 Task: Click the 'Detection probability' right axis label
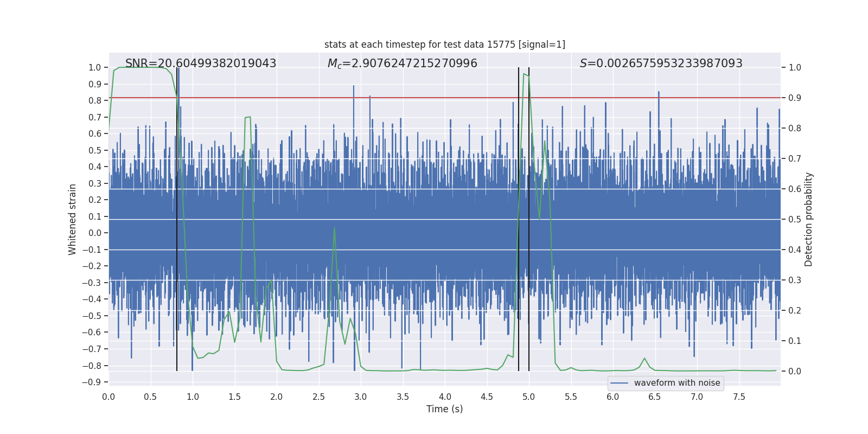[x=808, y=219]
